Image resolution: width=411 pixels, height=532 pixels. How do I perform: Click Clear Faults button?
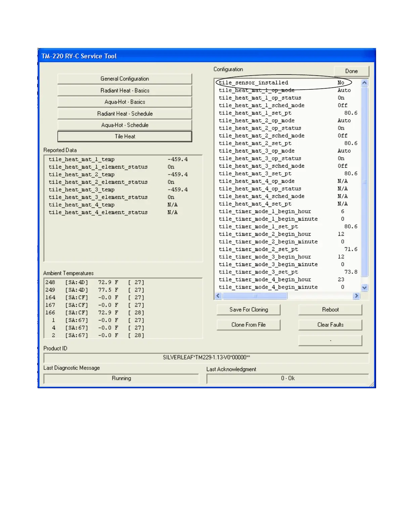pyautogui.click(x=330, y=325)
